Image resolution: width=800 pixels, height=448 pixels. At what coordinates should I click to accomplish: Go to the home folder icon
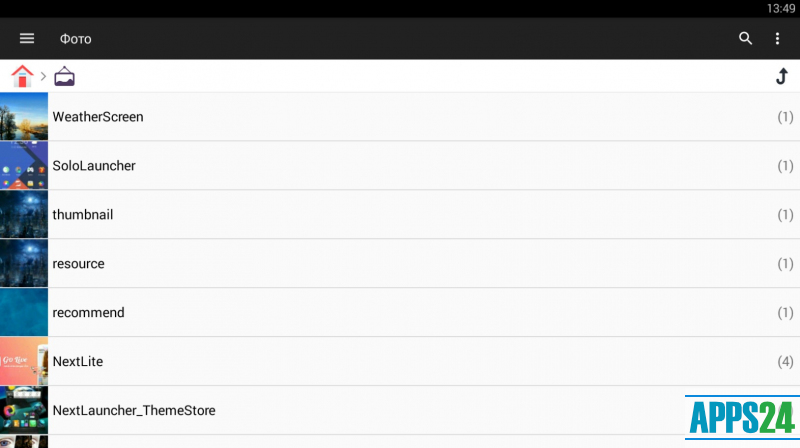[x=22, y=76]
